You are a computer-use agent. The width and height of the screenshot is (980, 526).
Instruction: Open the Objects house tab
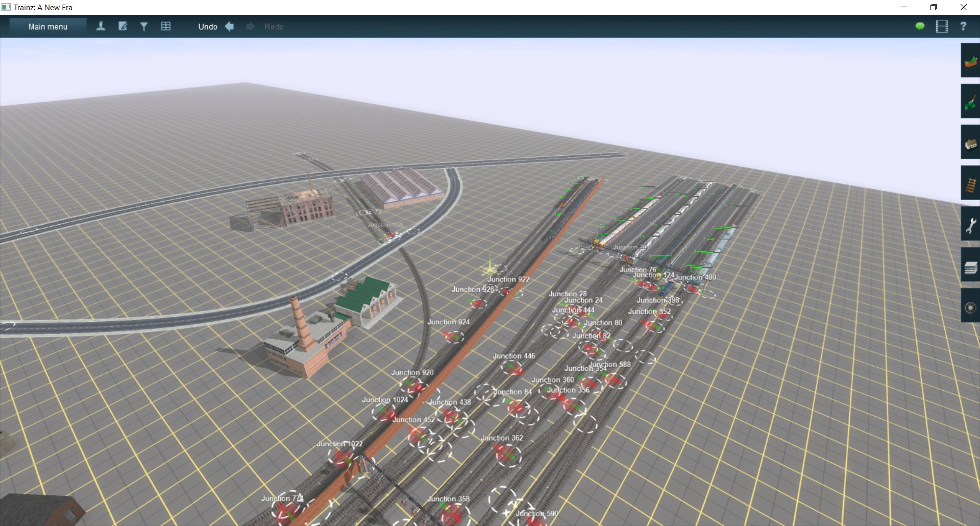pos(970,142)
